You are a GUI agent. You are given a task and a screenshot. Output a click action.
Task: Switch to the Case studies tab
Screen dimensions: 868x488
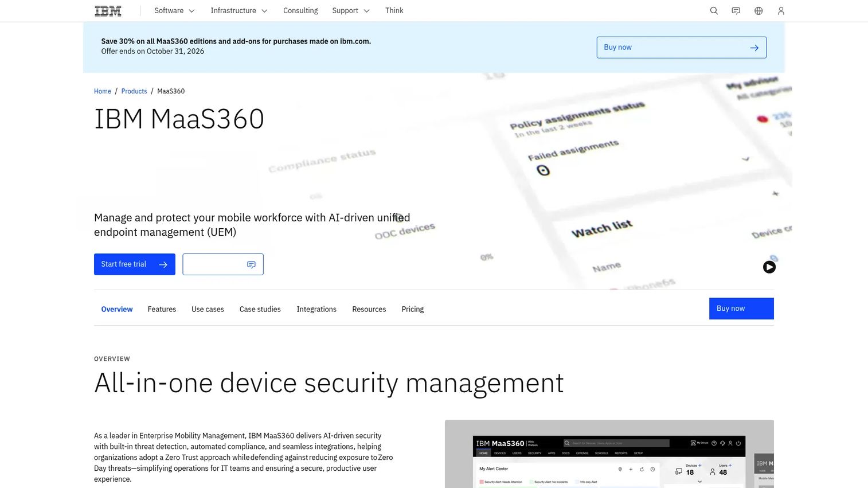click(260, 309)
